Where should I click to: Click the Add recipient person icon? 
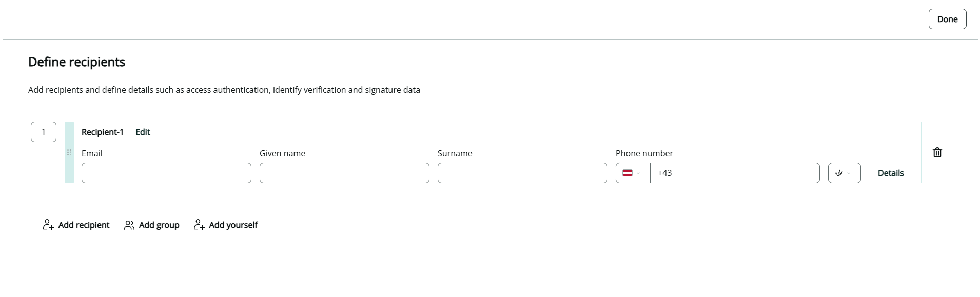coord(48,225)
